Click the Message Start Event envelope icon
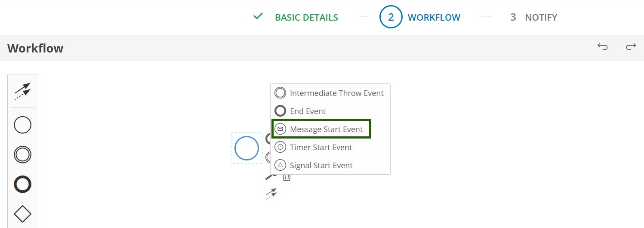 click(280, 129)
